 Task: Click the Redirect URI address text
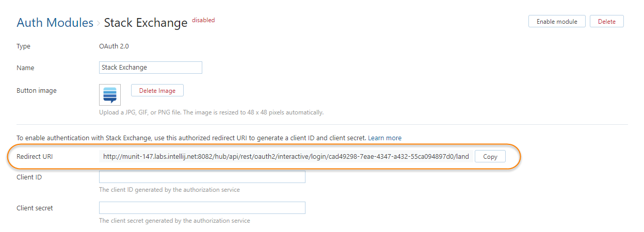pos(286,156)
